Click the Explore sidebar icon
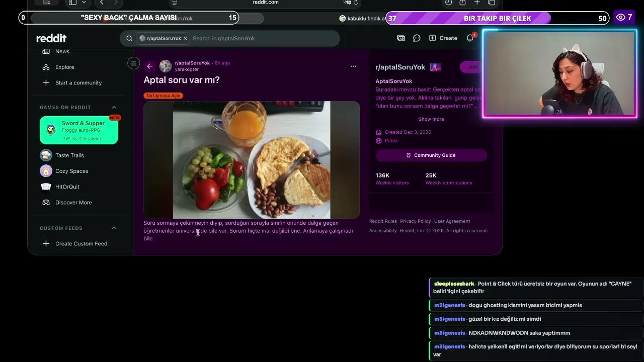This screenshot has width=644, height=362. [x=46, y=67]
